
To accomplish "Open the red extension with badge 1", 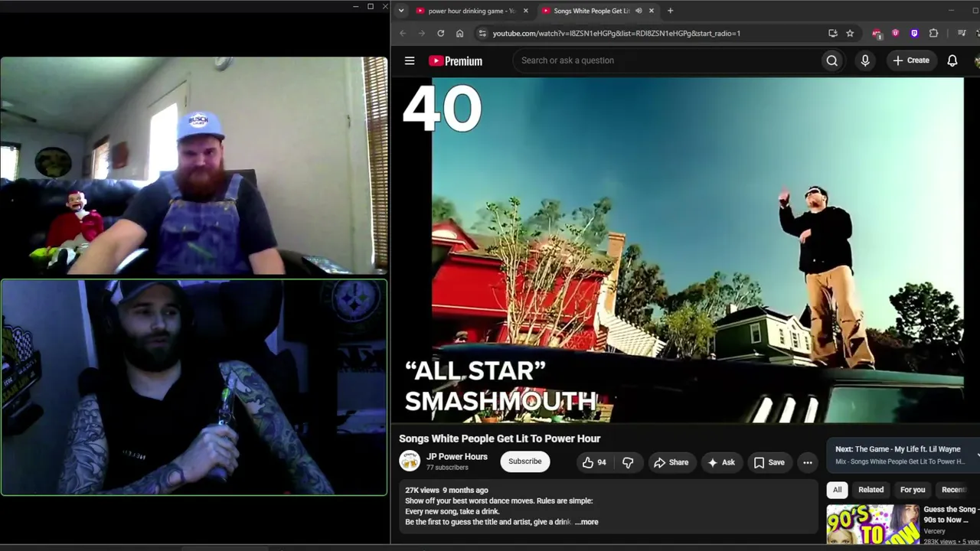I will click(877, 33).
